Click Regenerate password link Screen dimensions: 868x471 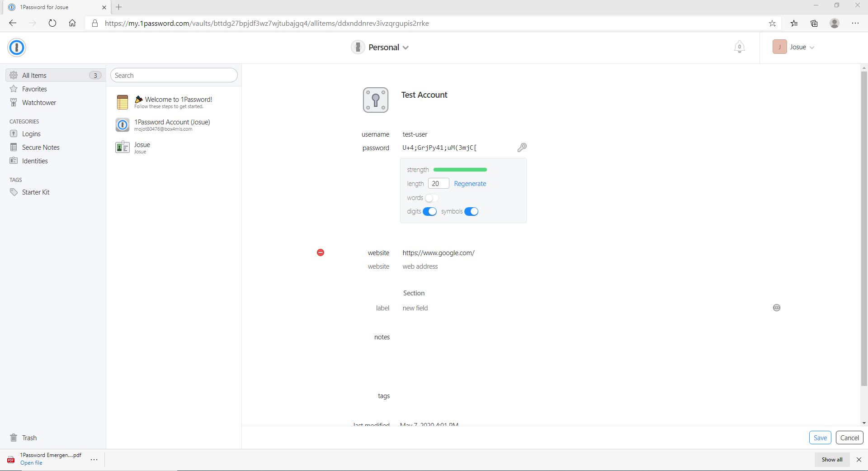click(470, 183)
